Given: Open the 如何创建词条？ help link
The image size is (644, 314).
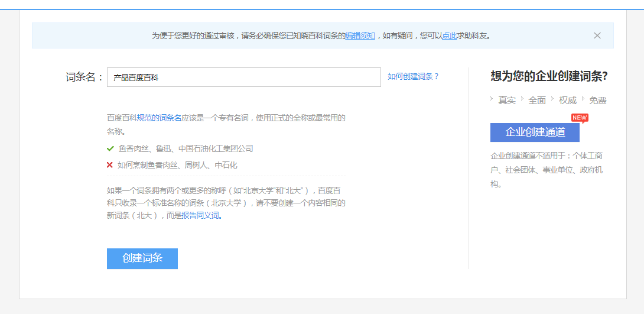Looking at the screenshot, I should point(413,76).
